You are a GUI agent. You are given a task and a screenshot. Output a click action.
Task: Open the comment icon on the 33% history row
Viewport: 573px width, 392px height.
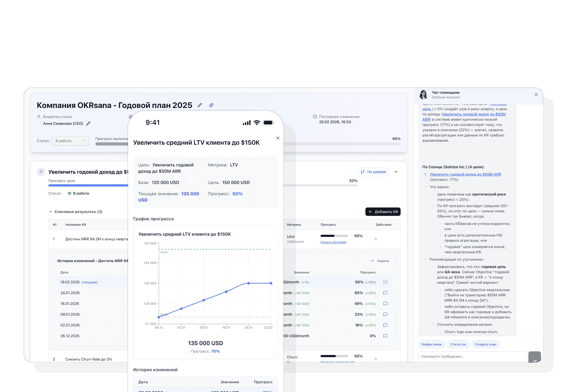coord(385,314)
